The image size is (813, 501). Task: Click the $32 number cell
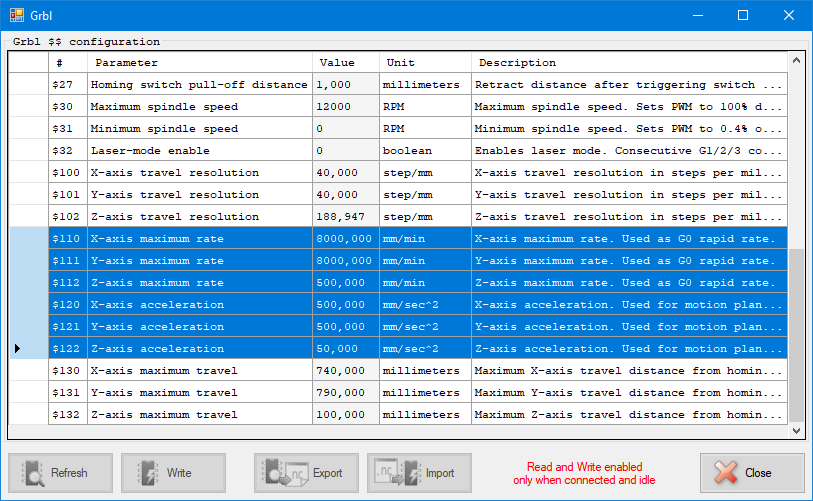coord(68,150)
